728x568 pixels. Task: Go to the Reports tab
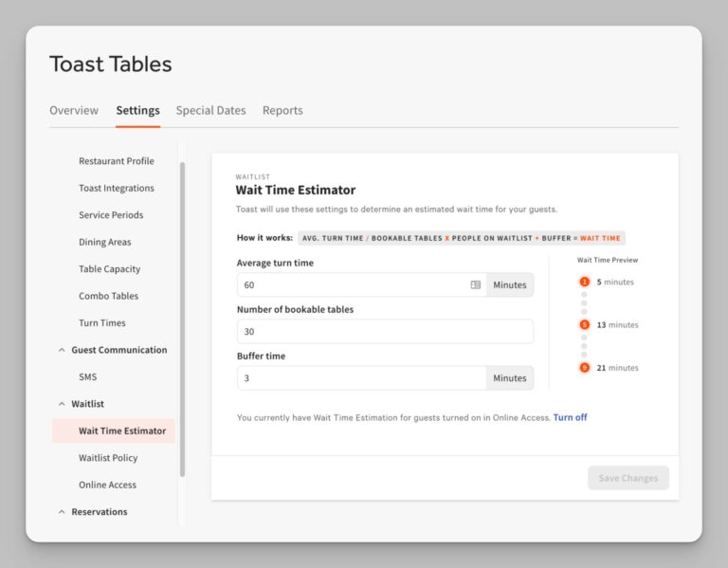point(282,111)
